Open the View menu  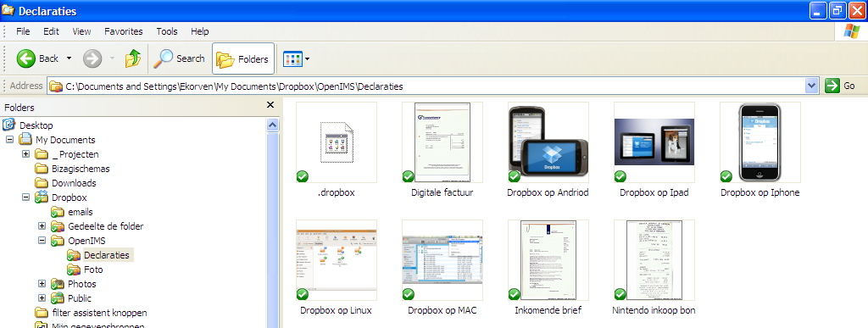(82, 31)
